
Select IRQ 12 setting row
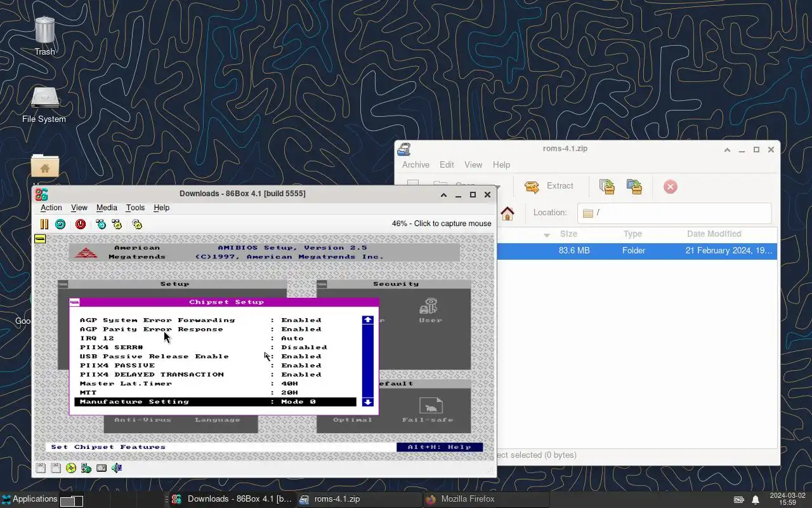point(215,338)
